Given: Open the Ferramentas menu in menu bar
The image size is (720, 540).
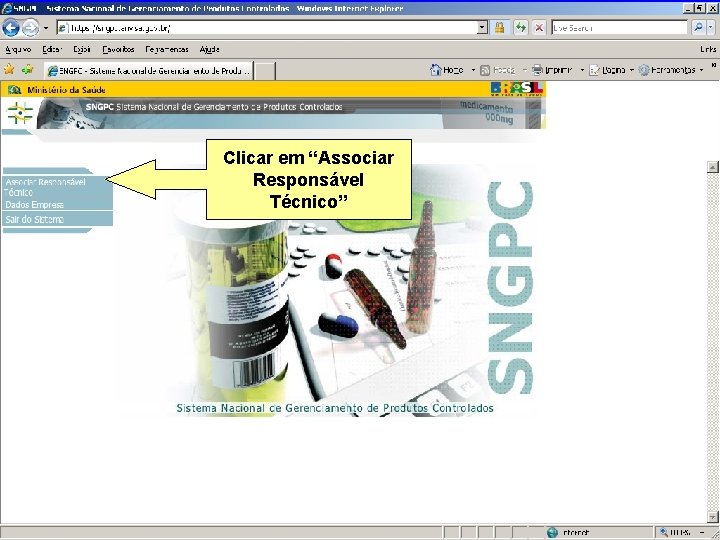Looking at the screenshot, I should [x=167, y=49].
